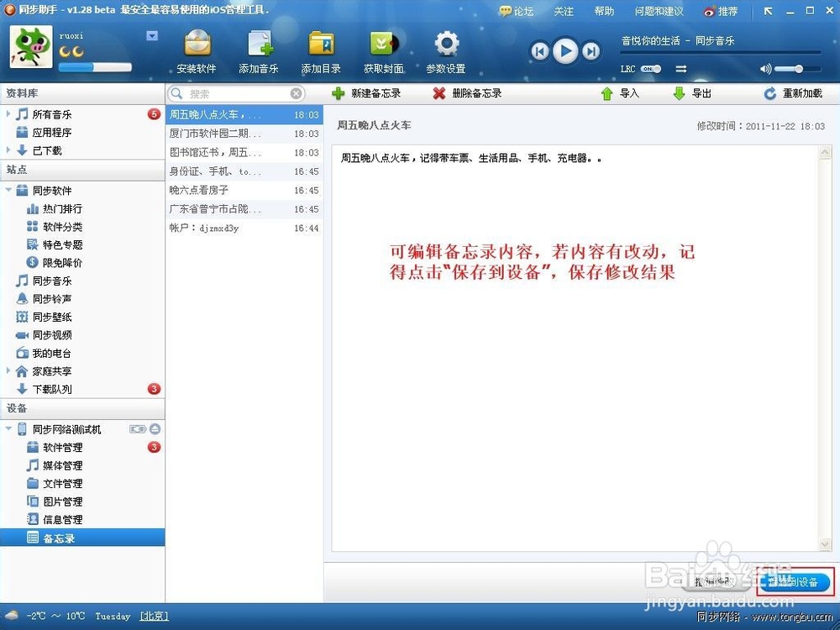
Task: Open the 关注 menu item
Action: (x=564, y=11)
